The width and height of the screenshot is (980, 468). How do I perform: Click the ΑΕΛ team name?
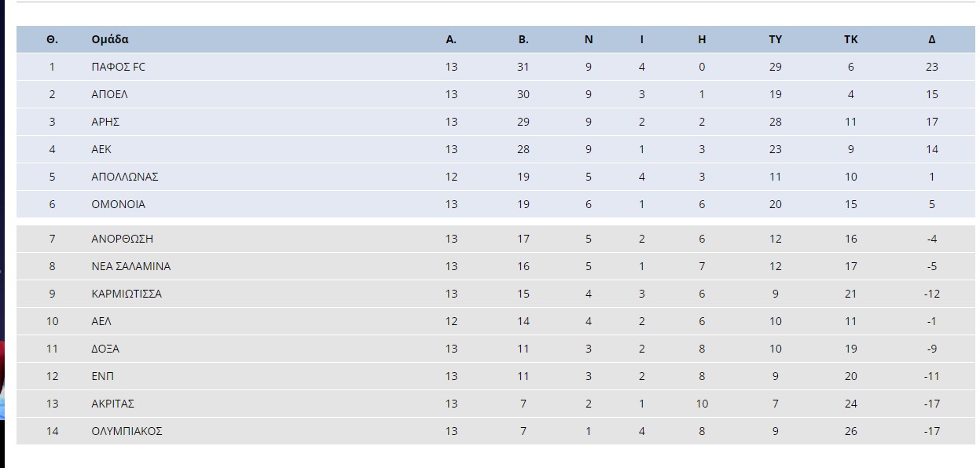point(101,321)
